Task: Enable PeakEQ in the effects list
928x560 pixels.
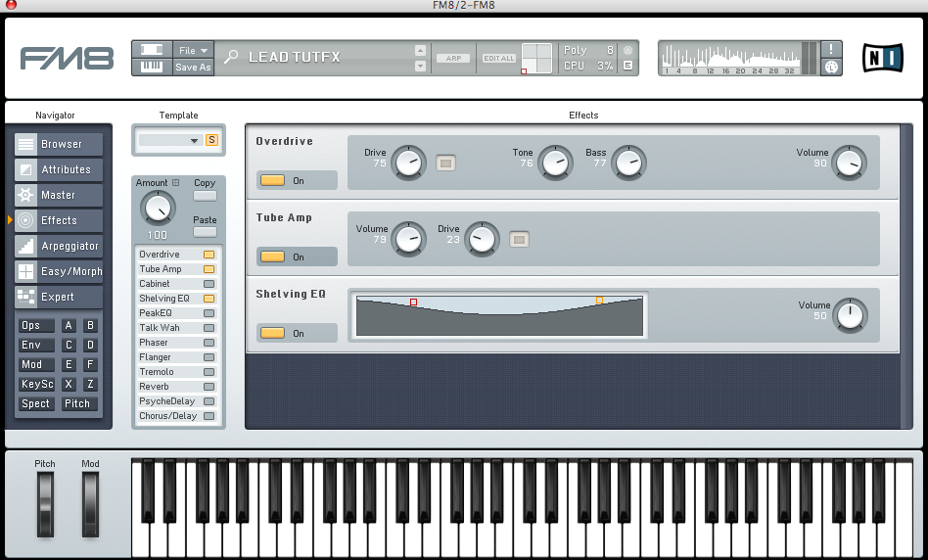Action: pos(209,313)
